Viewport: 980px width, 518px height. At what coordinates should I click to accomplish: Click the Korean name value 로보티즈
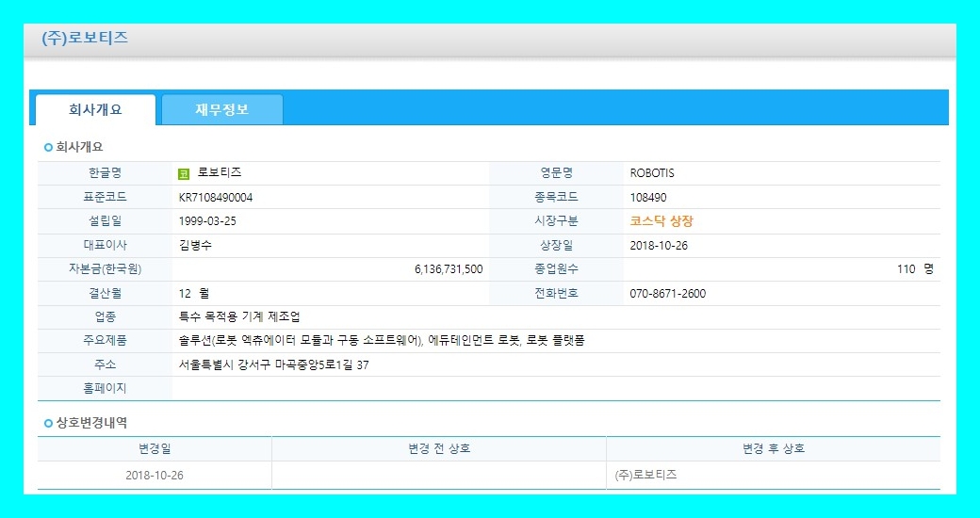coord(220,173)
